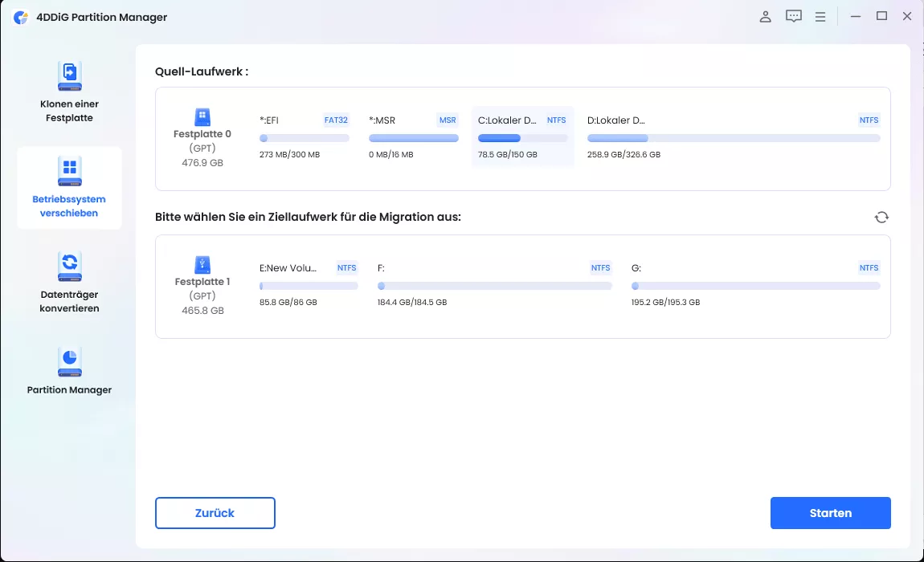Click the 184.4 GB/184.5 GB size text

[412, 302]
